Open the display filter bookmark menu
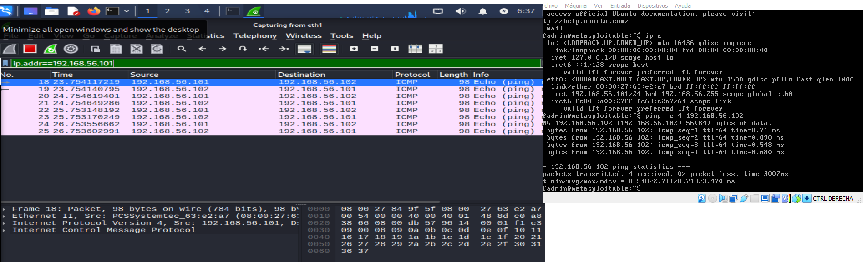This screenshot has width=868, height=262. coord(5,63)
